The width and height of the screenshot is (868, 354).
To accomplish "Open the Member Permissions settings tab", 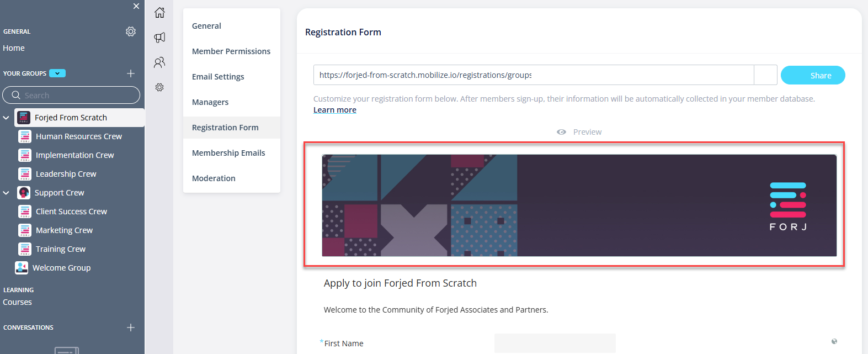I will tap(231, 51).
